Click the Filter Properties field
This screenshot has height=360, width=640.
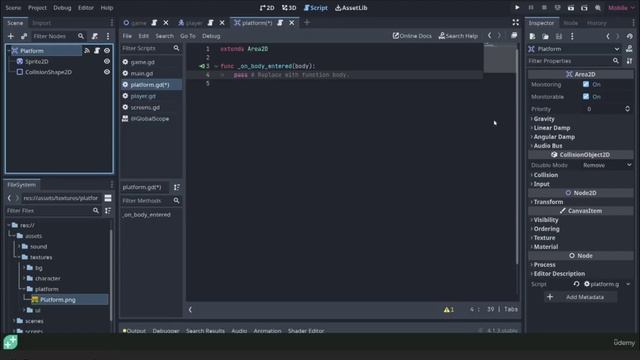pos(574,61)
